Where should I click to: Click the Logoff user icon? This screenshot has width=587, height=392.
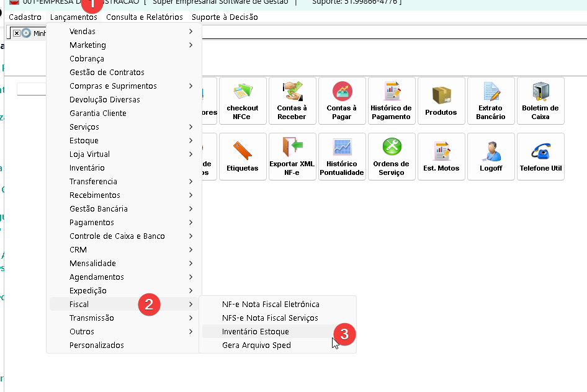point(491,156)
